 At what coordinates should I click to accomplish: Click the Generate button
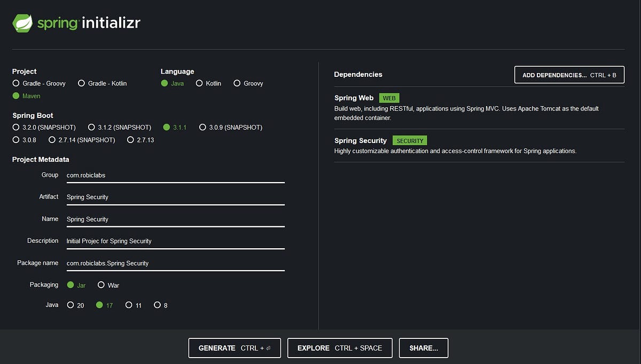click(234, 348)
